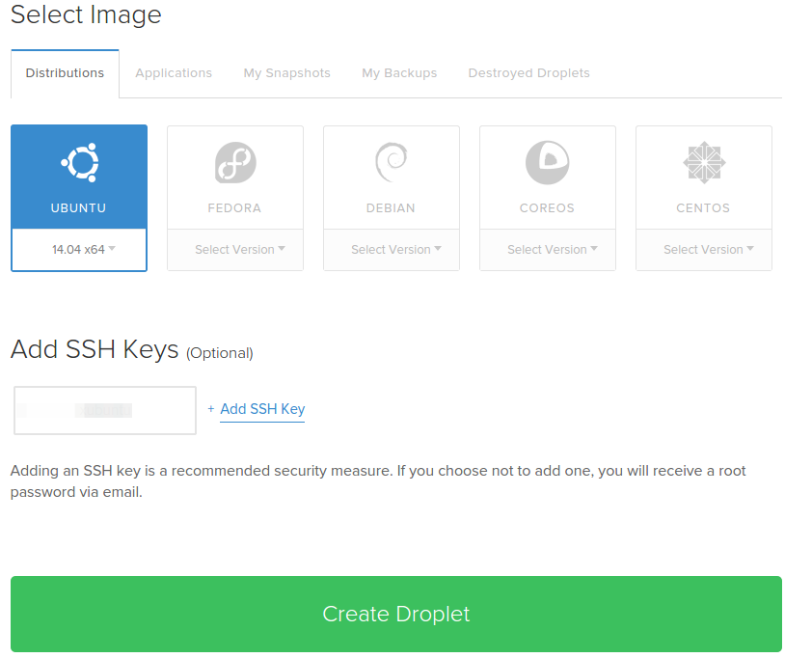Click the (Optional) label text
Screen dimensions: 812x658
point(220,353)
